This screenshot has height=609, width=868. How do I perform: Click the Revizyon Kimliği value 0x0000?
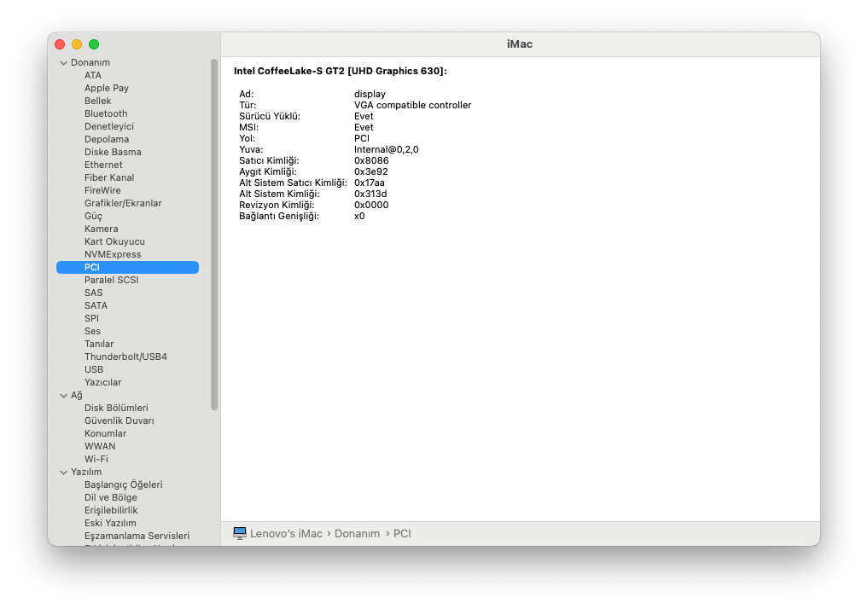click(x=371, y=205)
